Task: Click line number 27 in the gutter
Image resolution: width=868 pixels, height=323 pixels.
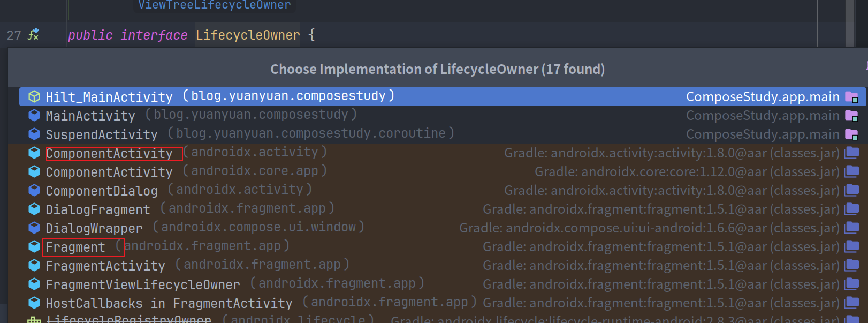Action: click(x=14, y=35)
